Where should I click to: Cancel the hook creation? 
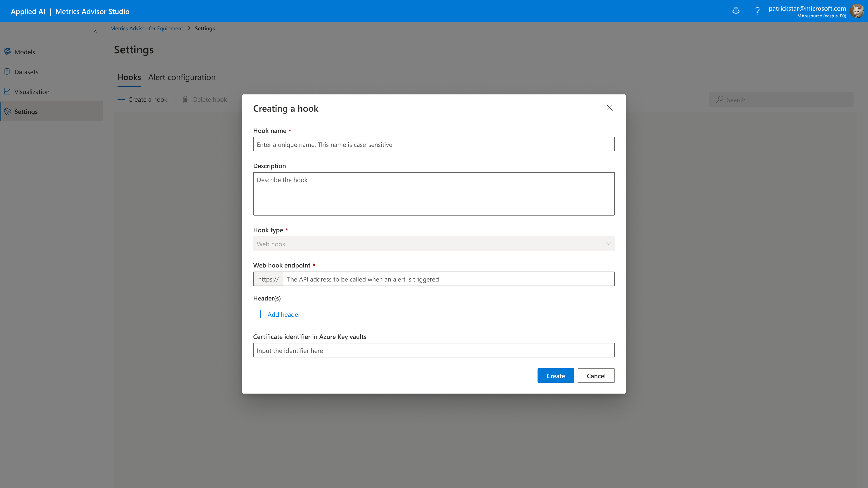coord(596,376)
